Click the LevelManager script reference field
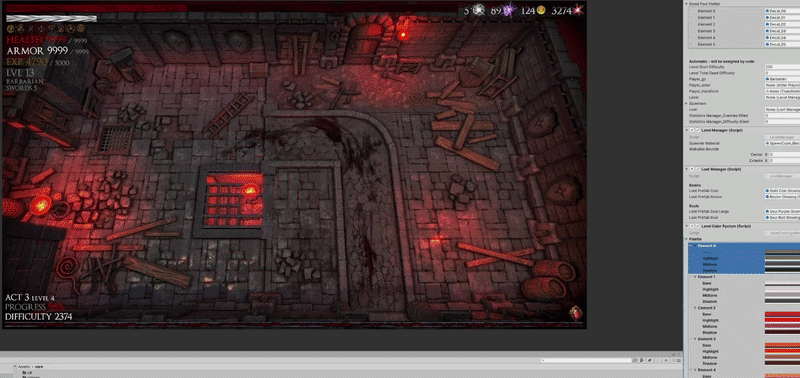This screenshot has width=800, height=378. coord(782,137)
